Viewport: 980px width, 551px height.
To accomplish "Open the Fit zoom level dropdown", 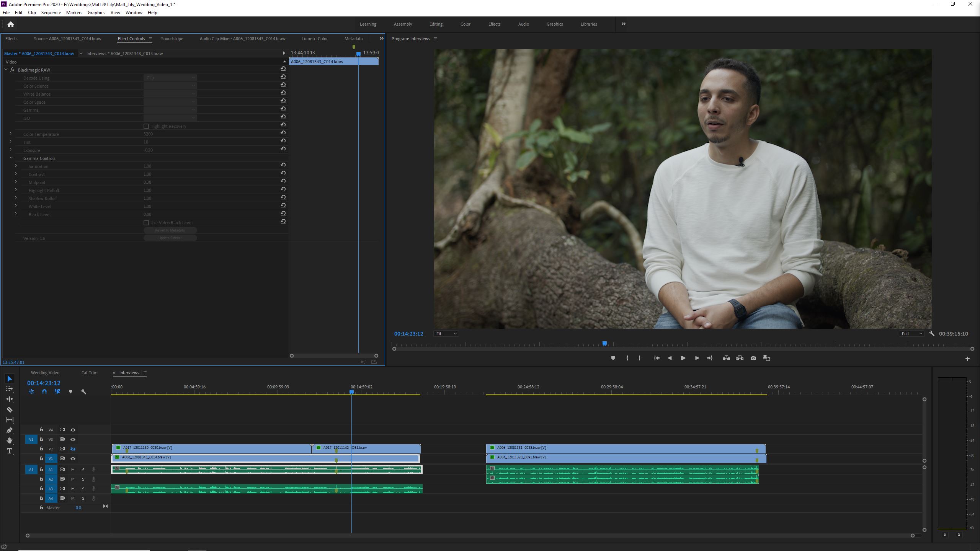I will [x=446, y=334].
